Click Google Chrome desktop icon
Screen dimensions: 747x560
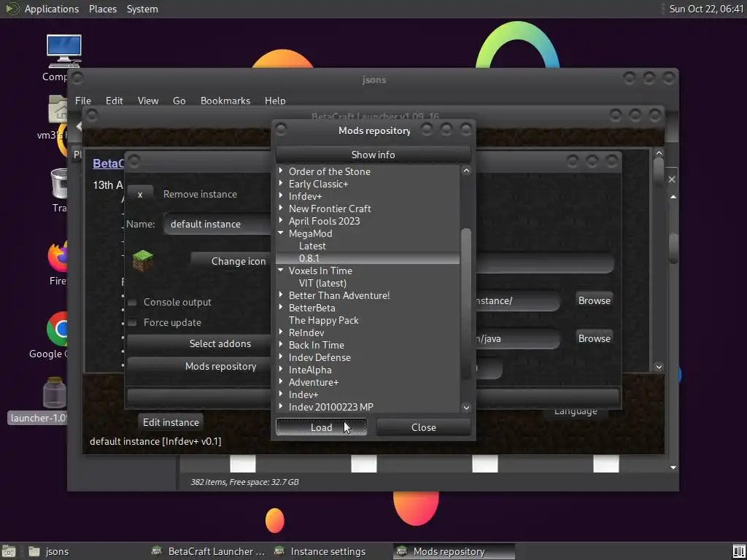(58, 329)
